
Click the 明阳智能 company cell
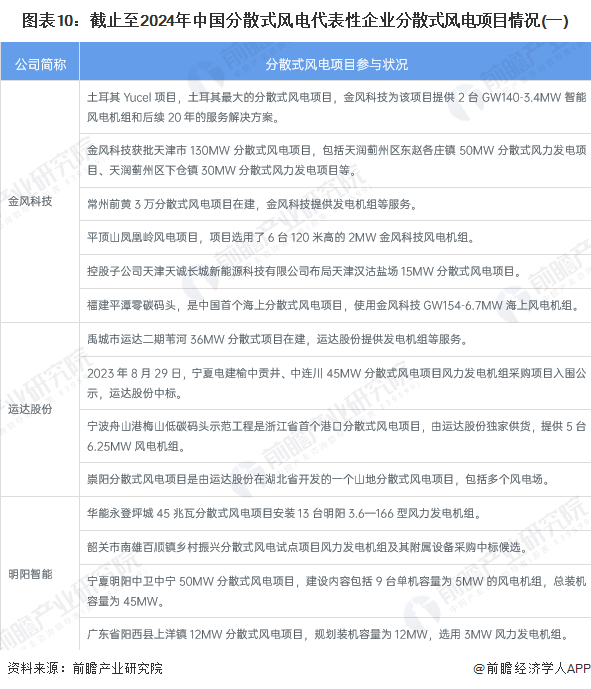pos(40,573)
